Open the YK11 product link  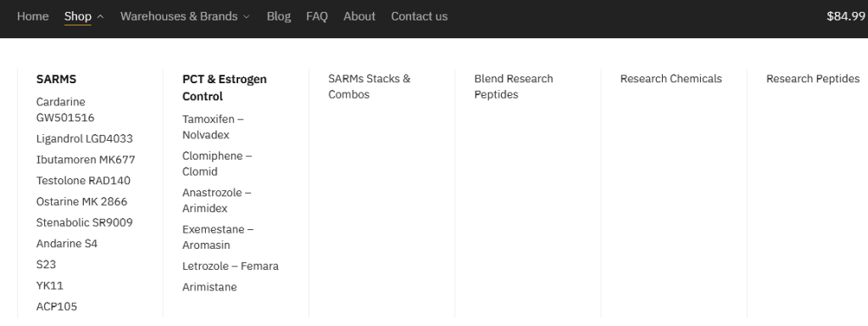[x=49, y=285]
